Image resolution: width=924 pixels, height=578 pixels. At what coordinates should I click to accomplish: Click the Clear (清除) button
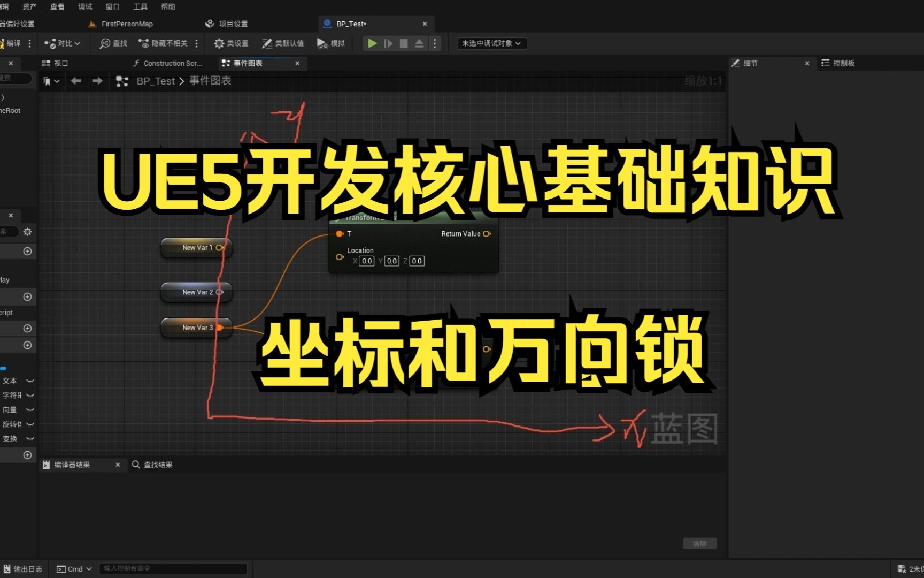699,543
